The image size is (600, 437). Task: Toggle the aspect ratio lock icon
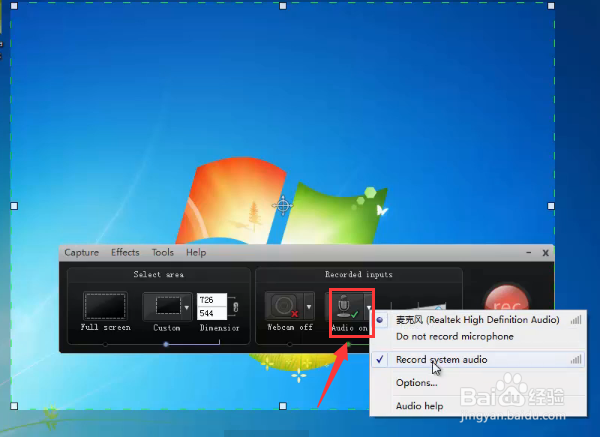[x=236, y=307]
